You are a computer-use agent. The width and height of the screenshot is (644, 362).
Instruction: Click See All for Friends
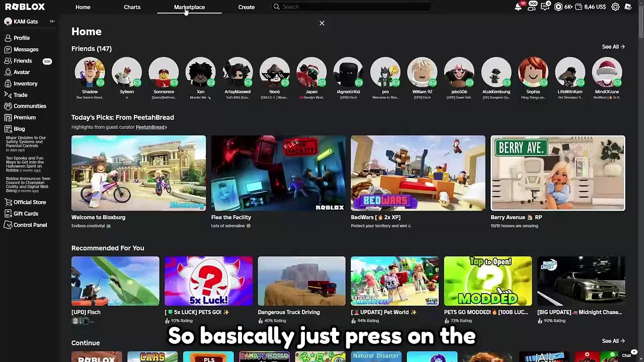(613, 47)
